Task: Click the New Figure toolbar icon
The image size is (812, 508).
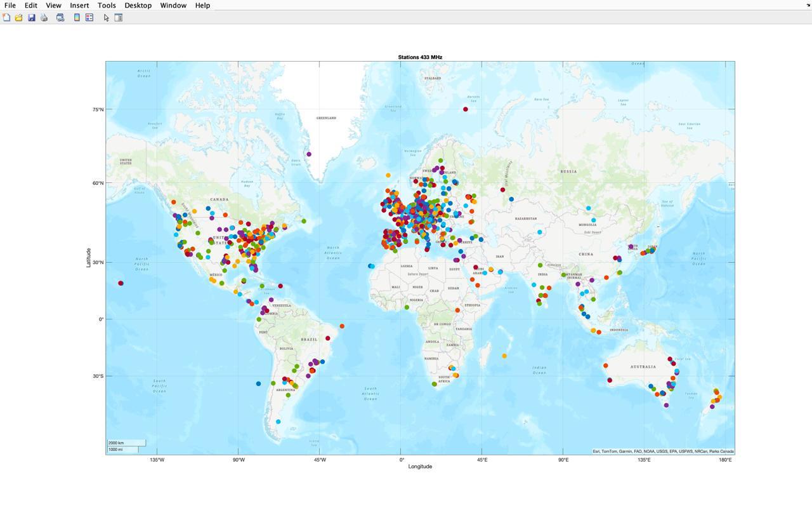Action: pos(6,18)
